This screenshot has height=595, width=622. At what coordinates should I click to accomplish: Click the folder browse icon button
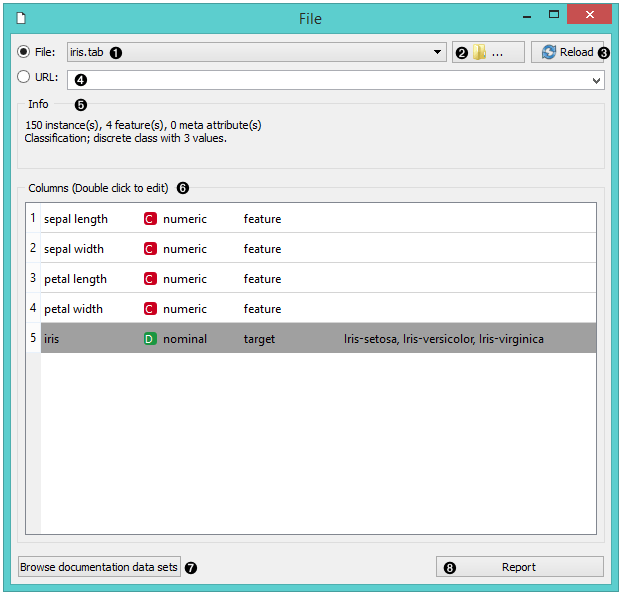(x=488, y=52)
